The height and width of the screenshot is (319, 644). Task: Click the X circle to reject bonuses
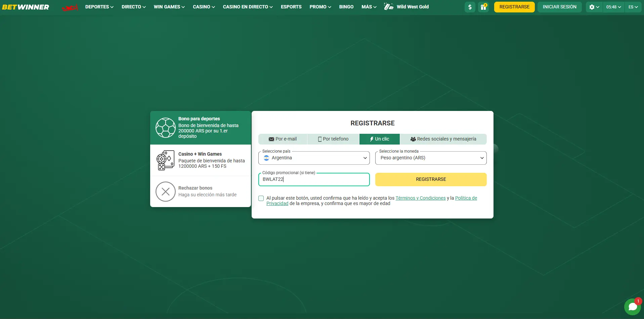coord(166,192)
